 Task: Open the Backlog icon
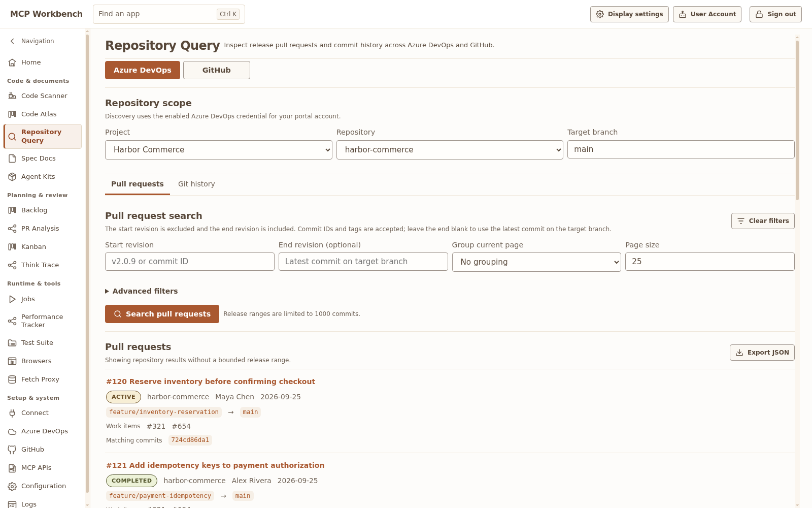coord(12,210)
